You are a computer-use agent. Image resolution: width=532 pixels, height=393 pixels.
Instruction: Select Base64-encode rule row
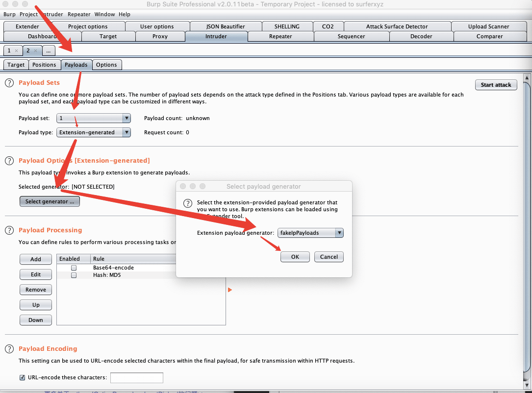pyautogui.click(x=116, y=268)
